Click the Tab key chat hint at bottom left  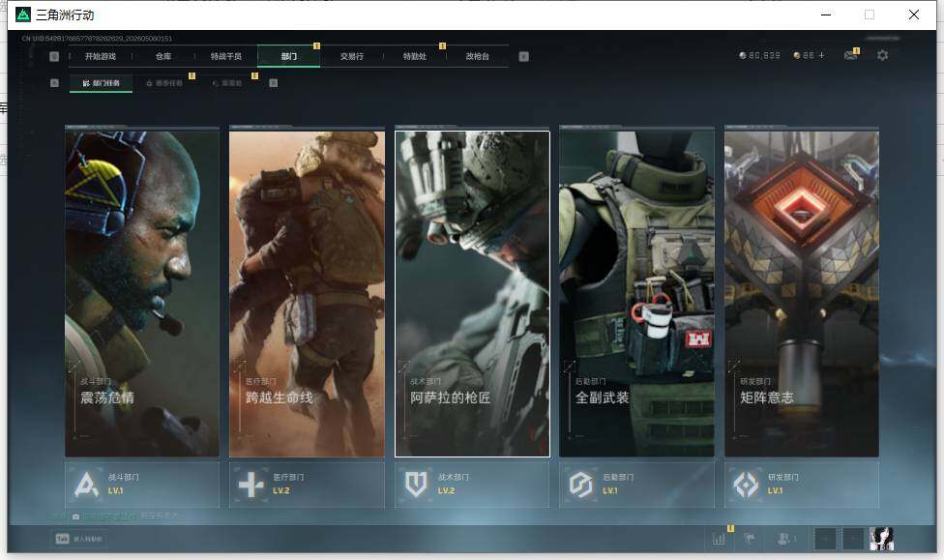(79, 539)
